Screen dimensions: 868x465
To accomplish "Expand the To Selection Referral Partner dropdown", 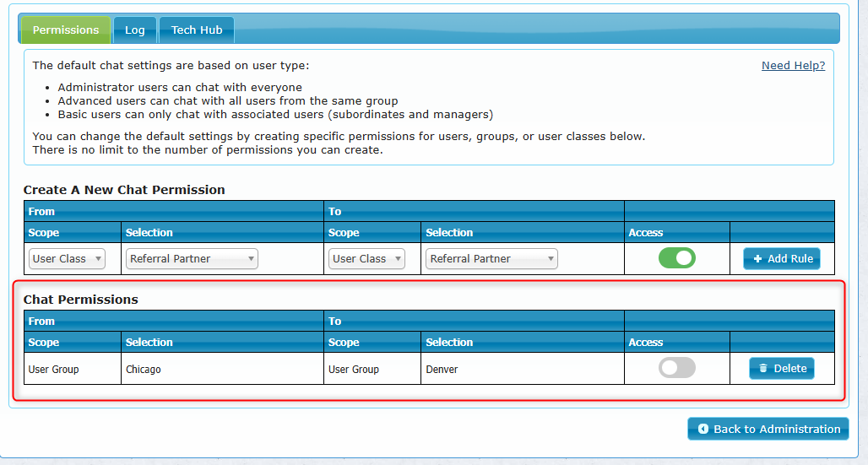I will pos(491,259).
